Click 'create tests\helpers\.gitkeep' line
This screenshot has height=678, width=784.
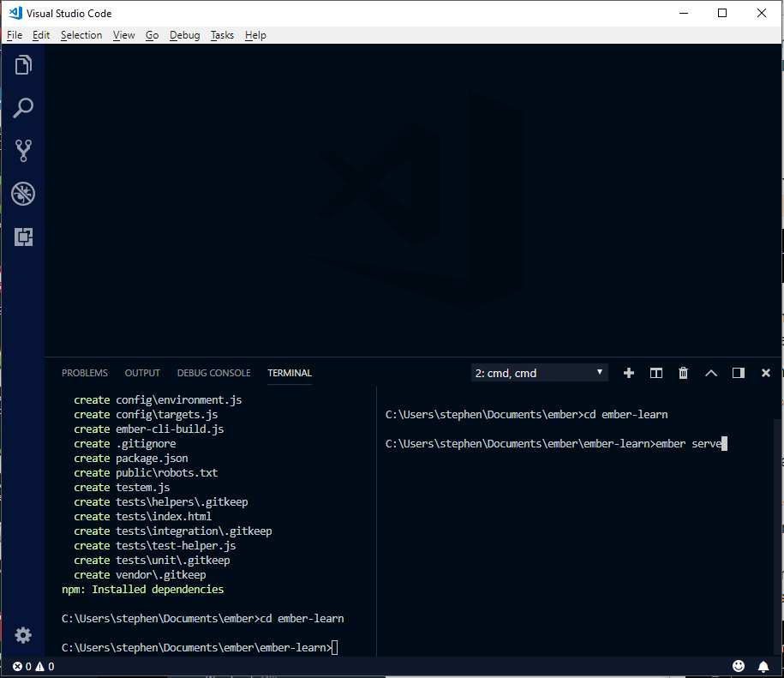[x=160, y=501]
